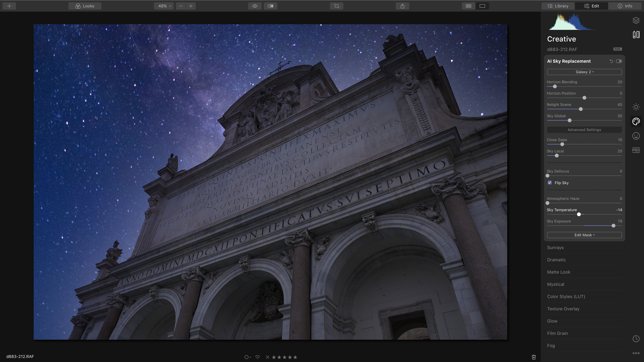Open the Galaxy 2 sky selection dropdown

pos(584,72)
